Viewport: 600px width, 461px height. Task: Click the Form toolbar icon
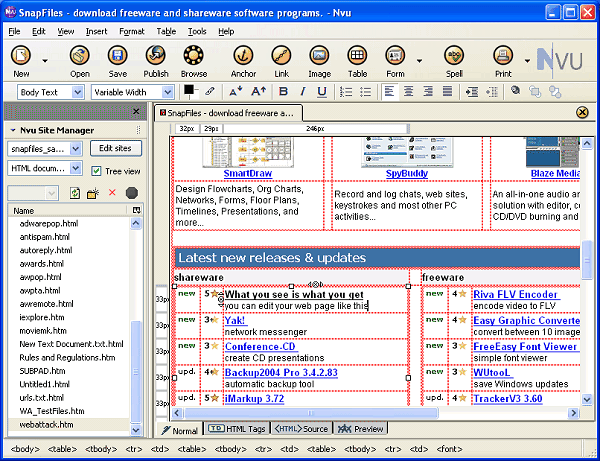coord(395,55)
